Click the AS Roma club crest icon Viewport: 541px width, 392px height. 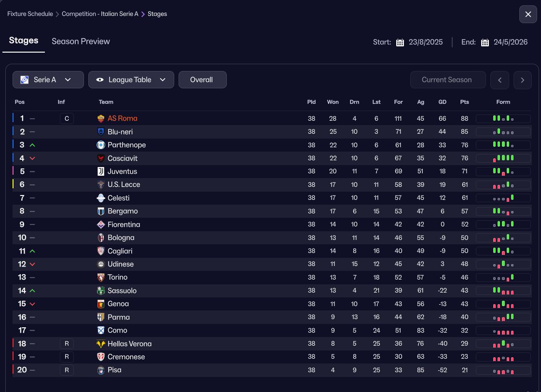(x=101, y=118)
